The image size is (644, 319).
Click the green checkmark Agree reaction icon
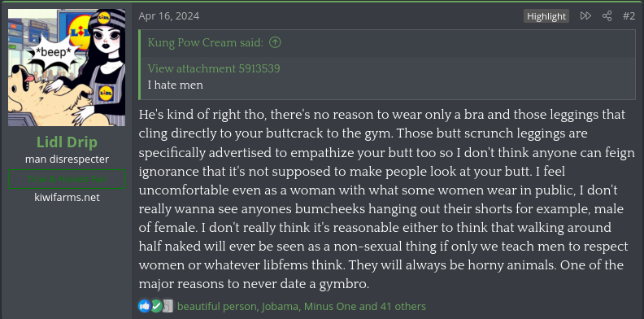156,306
